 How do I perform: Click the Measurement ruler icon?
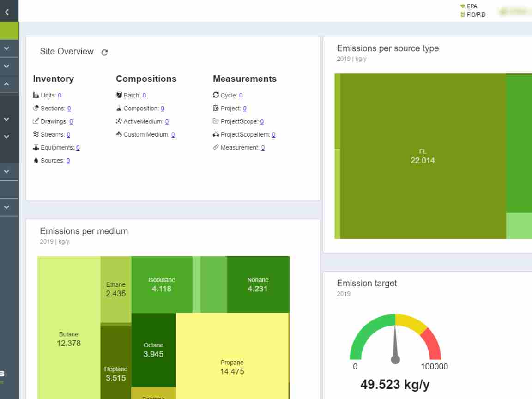216,148
